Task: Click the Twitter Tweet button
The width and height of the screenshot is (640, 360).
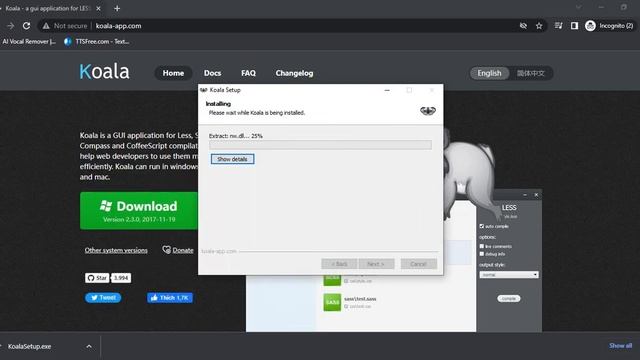Action: click(x=103, y=298)
